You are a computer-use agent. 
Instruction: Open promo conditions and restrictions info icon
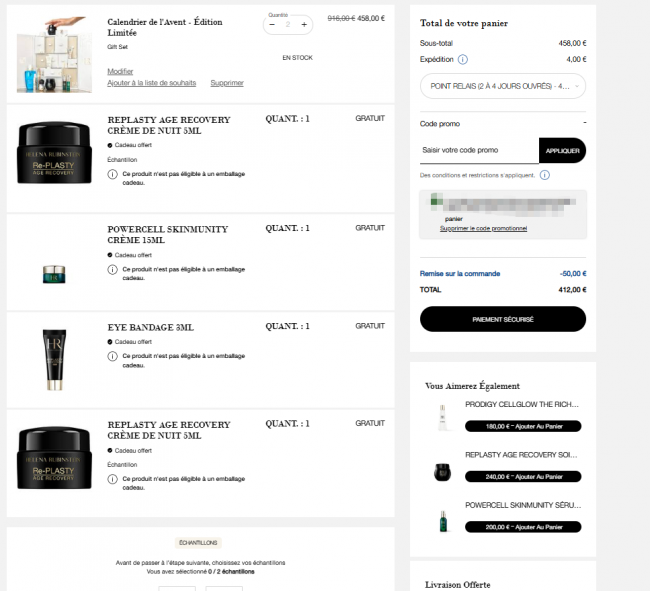[545, 175]
